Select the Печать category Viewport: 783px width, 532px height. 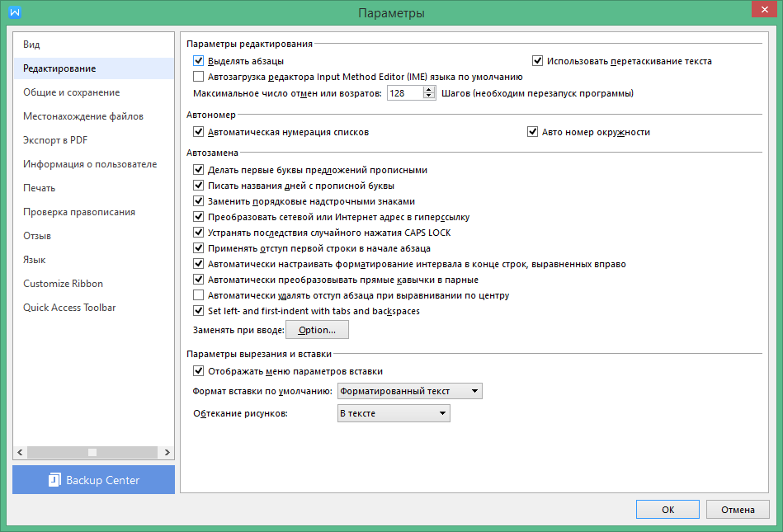point(93,188)
